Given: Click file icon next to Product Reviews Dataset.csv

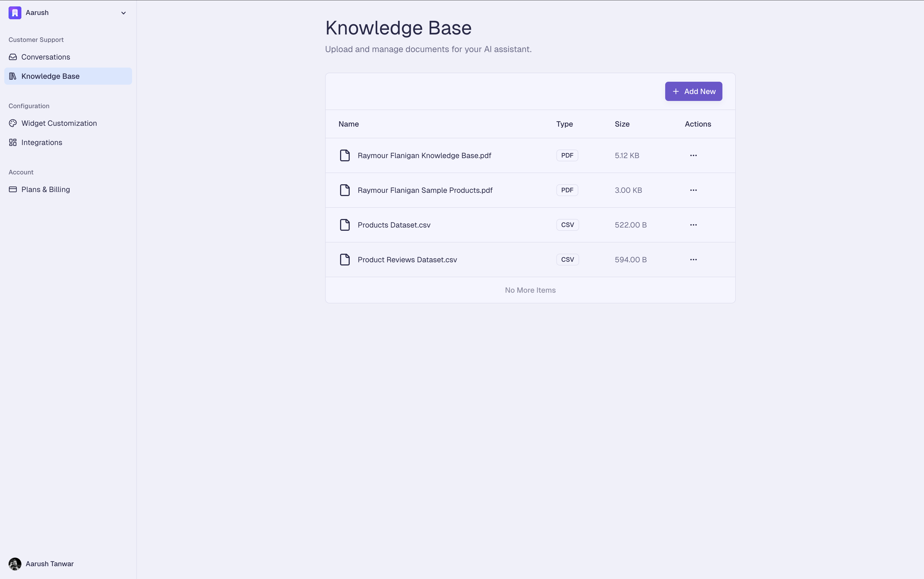Looking at the screenshot, I should pos(345,260).
